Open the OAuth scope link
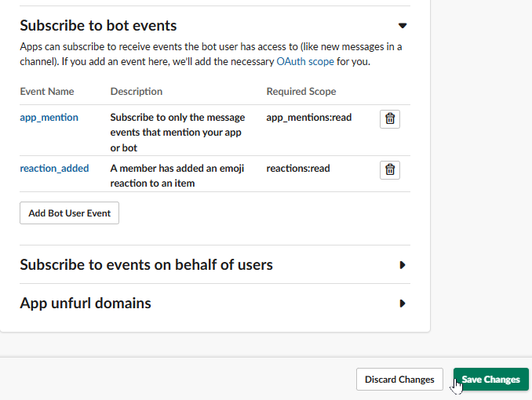 305,61
